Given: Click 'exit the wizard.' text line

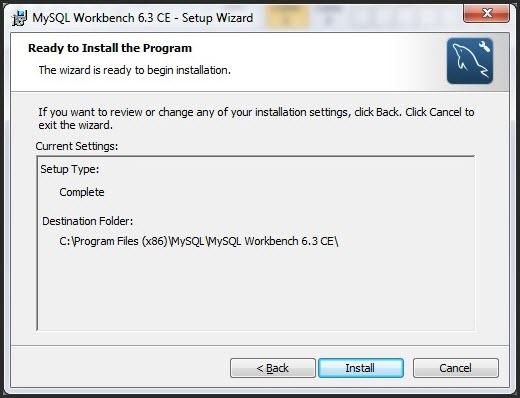Looking at the screenshot, I should (x=76, y=125).
